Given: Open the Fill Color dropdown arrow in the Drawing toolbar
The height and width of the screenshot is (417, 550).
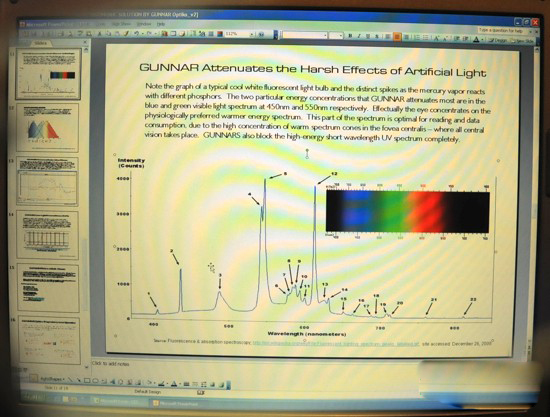Looking at the screenshot, I should [x=154, y=383].
